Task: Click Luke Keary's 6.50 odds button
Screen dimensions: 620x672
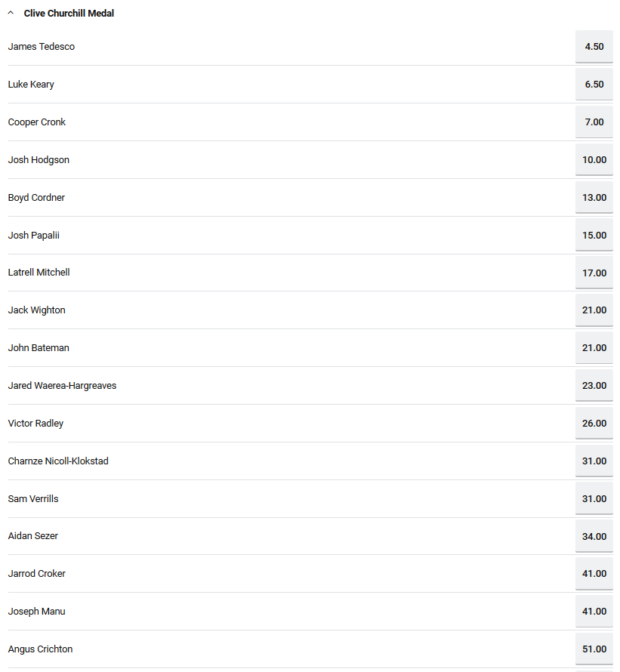Action: point(594,85)
